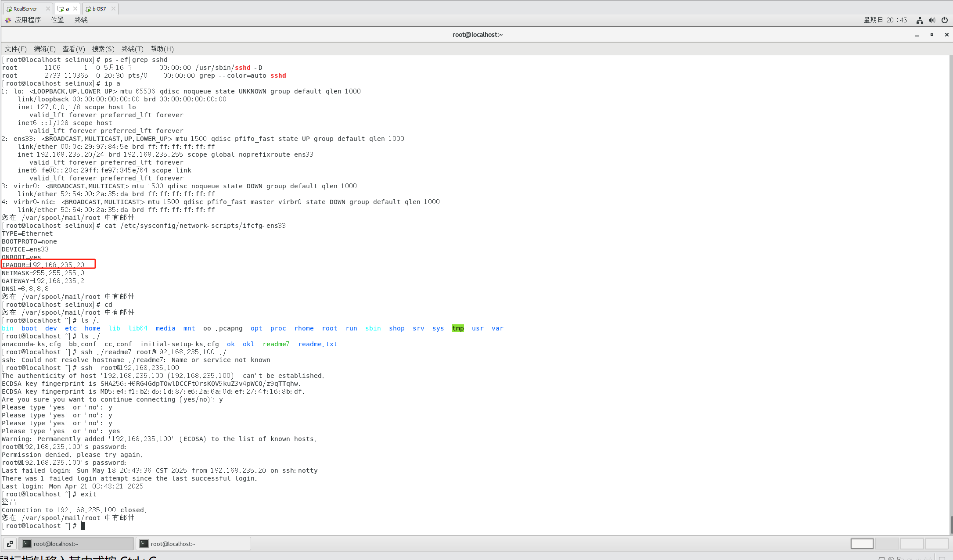The image size is (953, 560).
Task: Switch to second workspace in switcher
Action: click(887, 544)
